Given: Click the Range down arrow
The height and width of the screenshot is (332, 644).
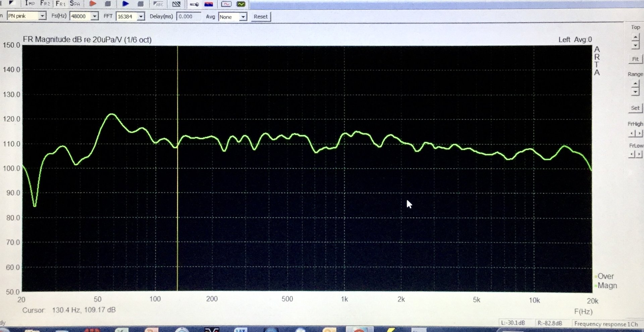Looking at the screenshot, I should coord(635,92).
